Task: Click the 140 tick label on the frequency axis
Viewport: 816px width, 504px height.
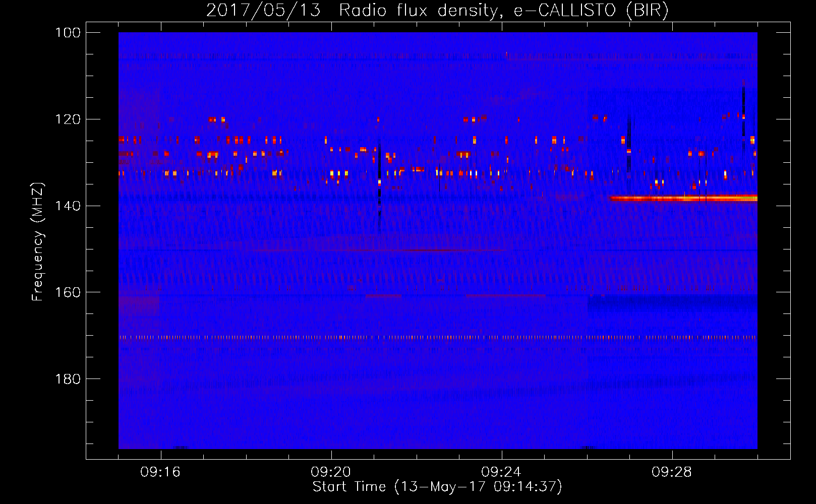Action: click(x=67, y=206)
